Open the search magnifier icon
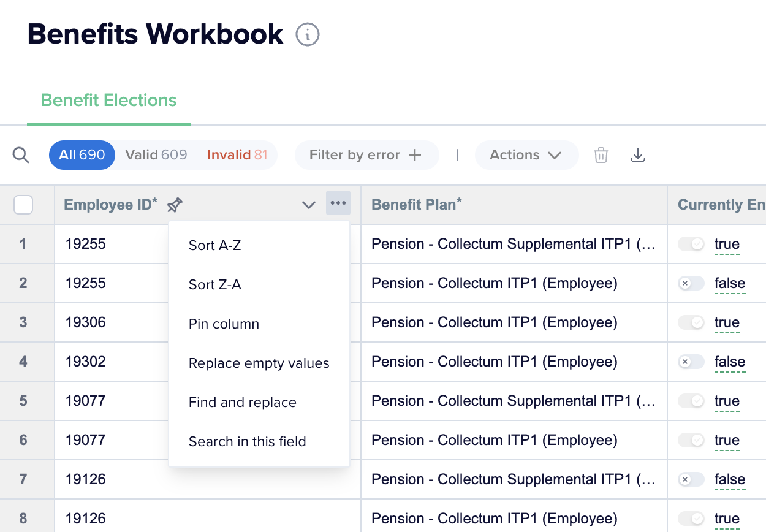Screen dimensions: 766x532 (x=21, y=155)
